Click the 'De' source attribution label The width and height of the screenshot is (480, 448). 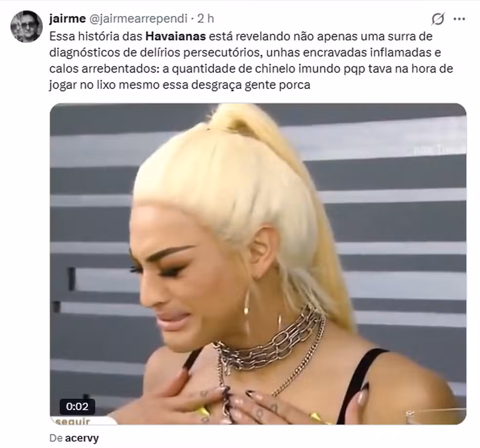pos(56,438)
